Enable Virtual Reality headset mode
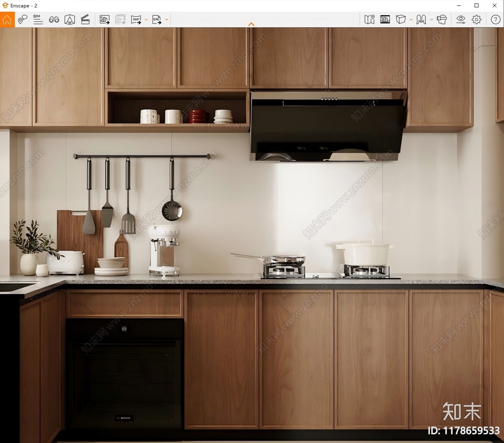Screen dimensions: 504x443 [442, 19]
